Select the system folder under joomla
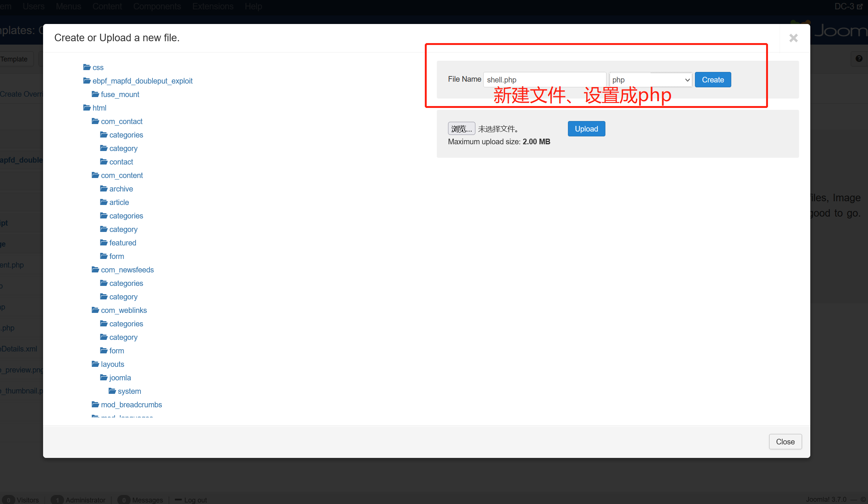 click(129, 391)
